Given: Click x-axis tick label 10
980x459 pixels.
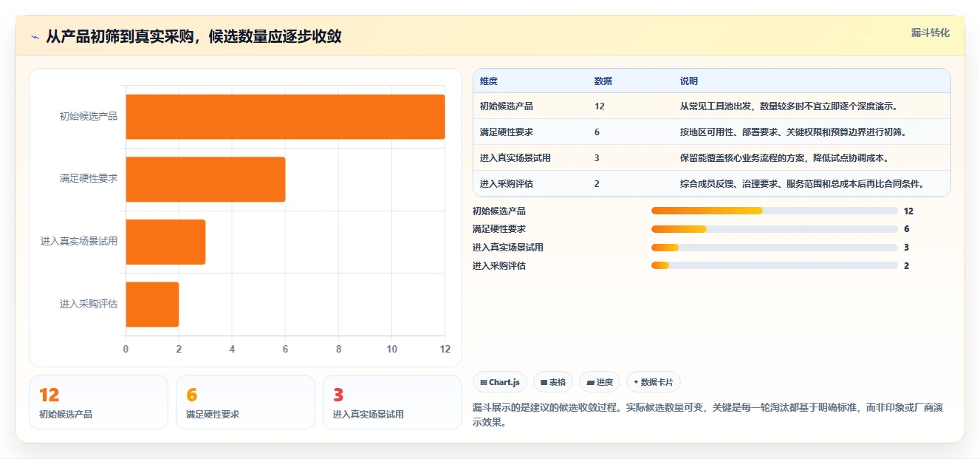Looking at the screenshot, I should [x=391, y=350].
